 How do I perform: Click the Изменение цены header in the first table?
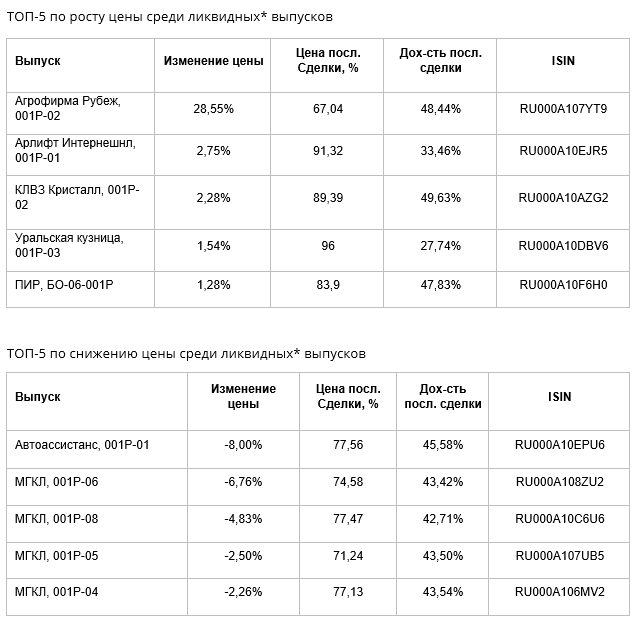point(213,61)
